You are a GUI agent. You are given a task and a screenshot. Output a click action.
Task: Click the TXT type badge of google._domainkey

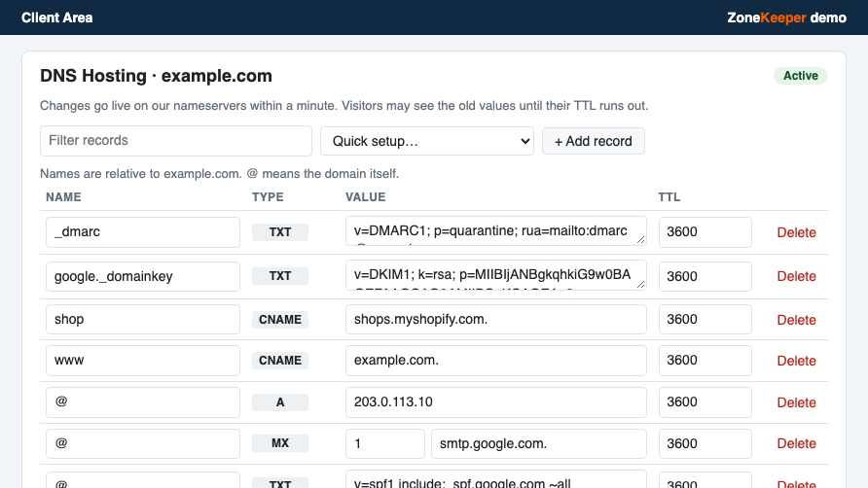280,276
